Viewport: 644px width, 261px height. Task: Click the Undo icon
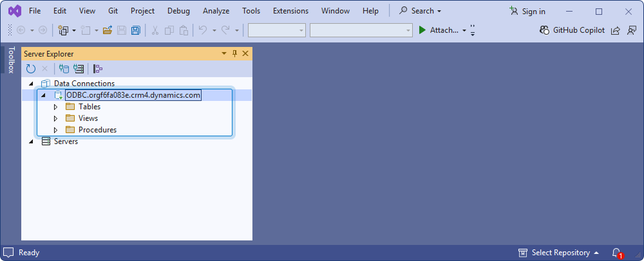(x=203, y=30)
